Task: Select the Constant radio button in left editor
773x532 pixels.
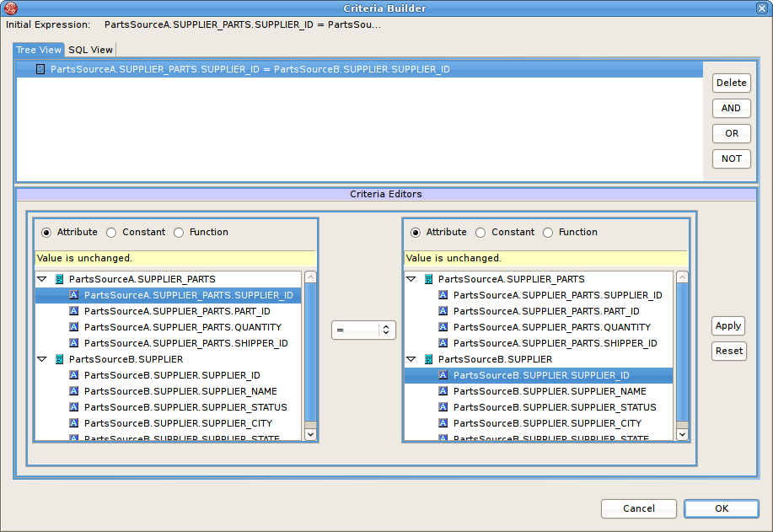Action: [x=110, y=232]
